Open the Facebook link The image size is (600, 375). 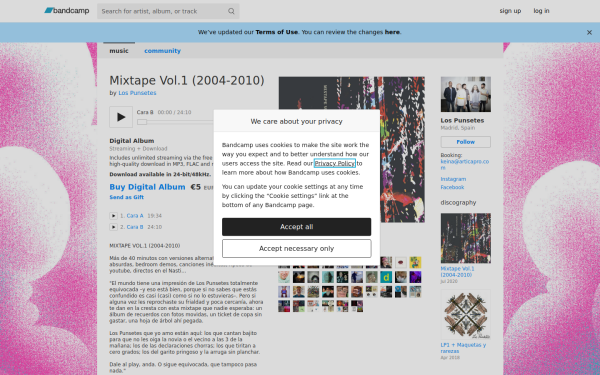(452, 187)
